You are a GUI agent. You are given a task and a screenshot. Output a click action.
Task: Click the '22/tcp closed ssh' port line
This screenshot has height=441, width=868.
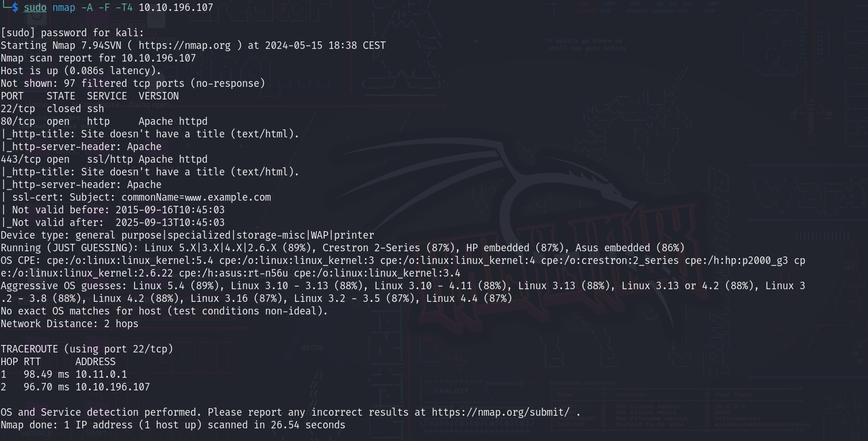click(x=52, y=109)
